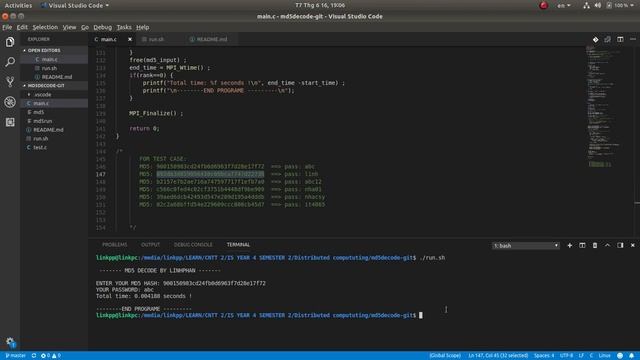Switch to the README.md editor tab

212,40
